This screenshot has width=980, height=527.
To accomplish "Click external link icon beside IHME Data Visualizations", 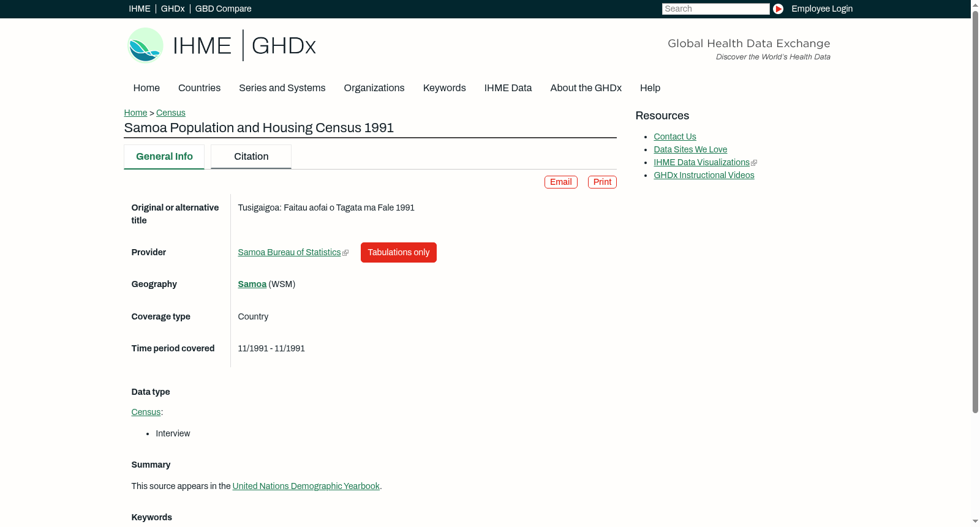I will (x=754, y=163).
